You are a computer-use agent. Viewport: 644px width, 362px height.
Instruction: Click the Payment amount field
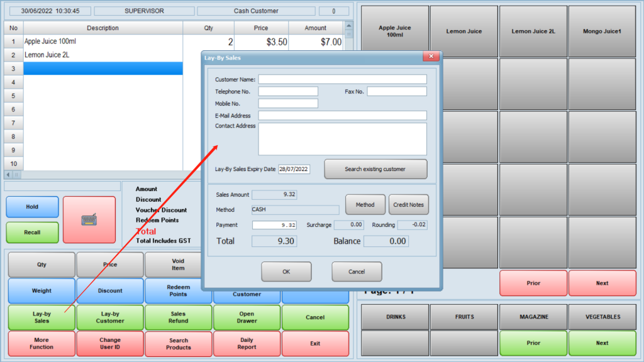[x=274, y=225]
